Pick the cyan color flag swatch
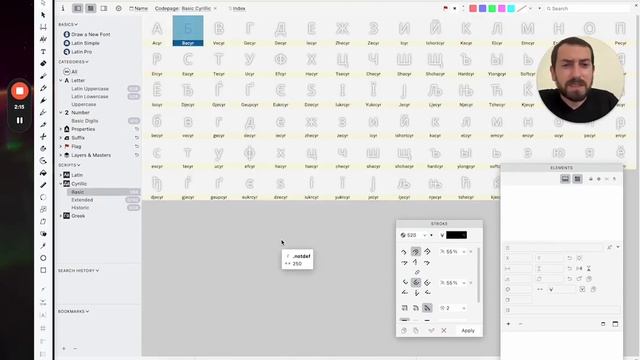The height and width of the screenshot is (360, 640). point(511,8)
